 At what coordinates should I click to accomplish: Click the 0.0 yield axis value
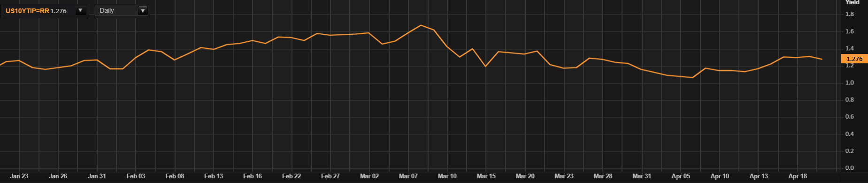pyautogui.click(x=850, y=168)
